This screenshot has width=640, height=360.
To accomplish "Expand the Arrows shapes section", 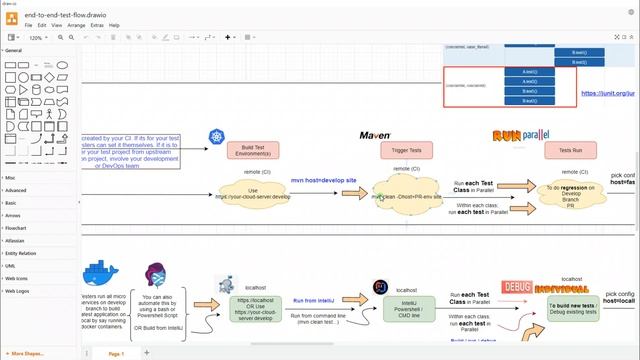I will (x=12, y=216).
